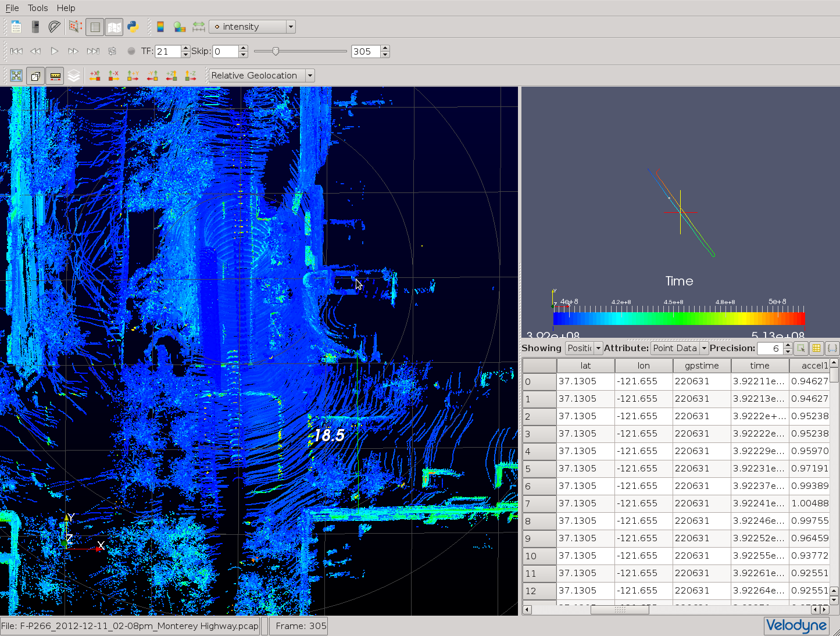Image resolution: width=840 pixels, height=636 pixels.
Task: Open the File menu
Action: tap(12, 8)
